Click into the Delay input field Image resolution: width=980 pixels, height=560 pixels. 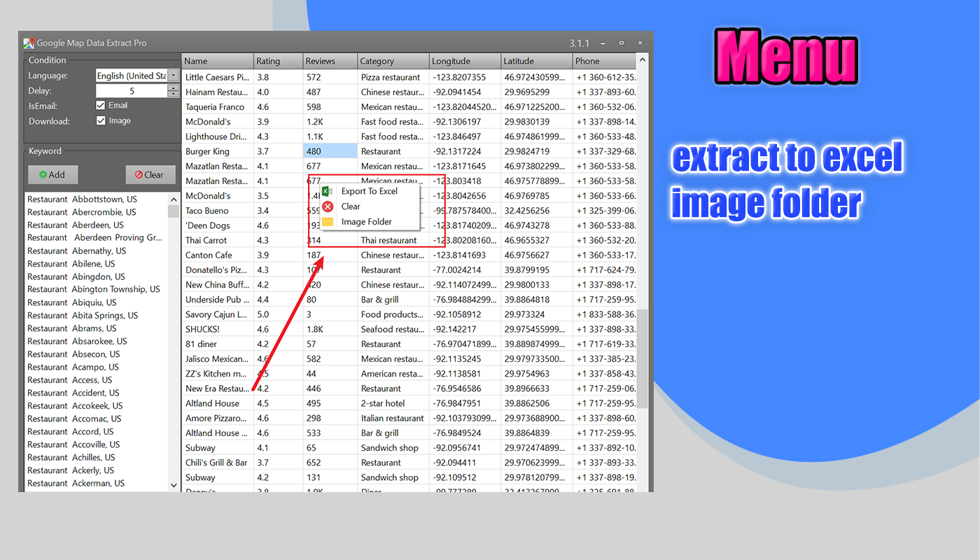[132, 91]
